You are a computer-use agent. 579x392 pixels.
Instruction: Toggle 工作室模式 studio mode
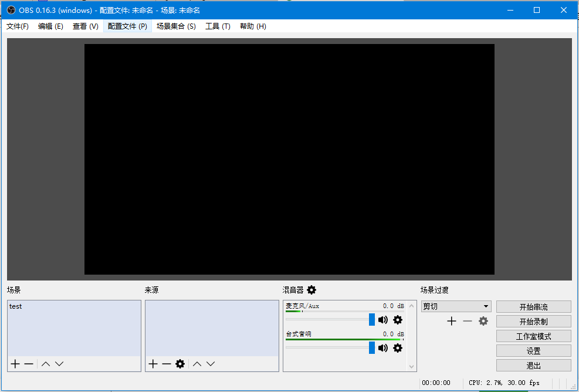pyautogui.click(x=533, y=336)
